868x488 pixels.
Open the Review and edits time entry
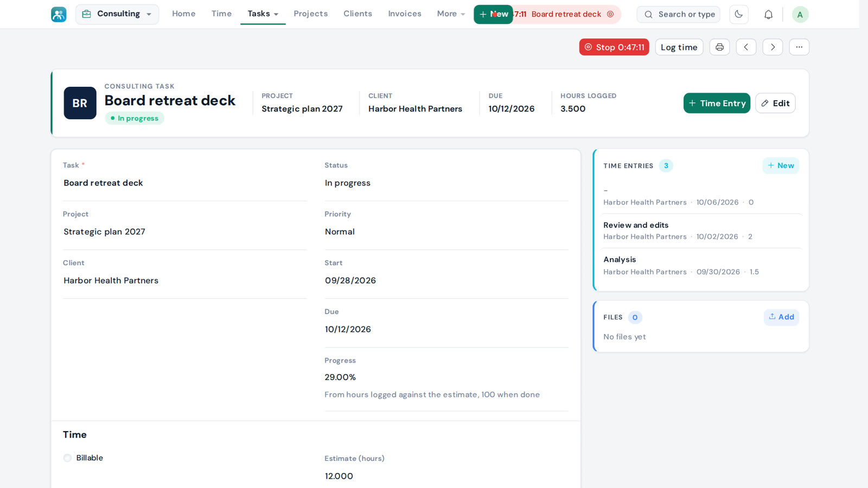pos(701,231)
